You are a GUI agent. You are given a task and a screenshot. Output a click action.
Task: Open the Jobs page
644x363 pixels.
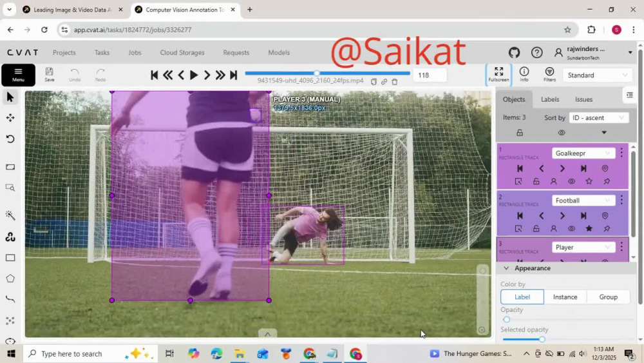click(135, 53)
